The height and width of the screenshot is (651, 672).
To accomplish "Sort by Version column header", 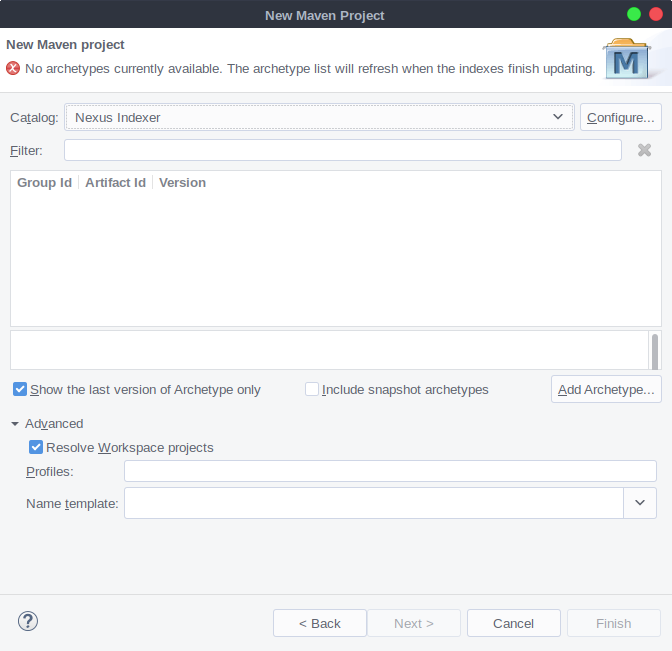I will [183, 183].
